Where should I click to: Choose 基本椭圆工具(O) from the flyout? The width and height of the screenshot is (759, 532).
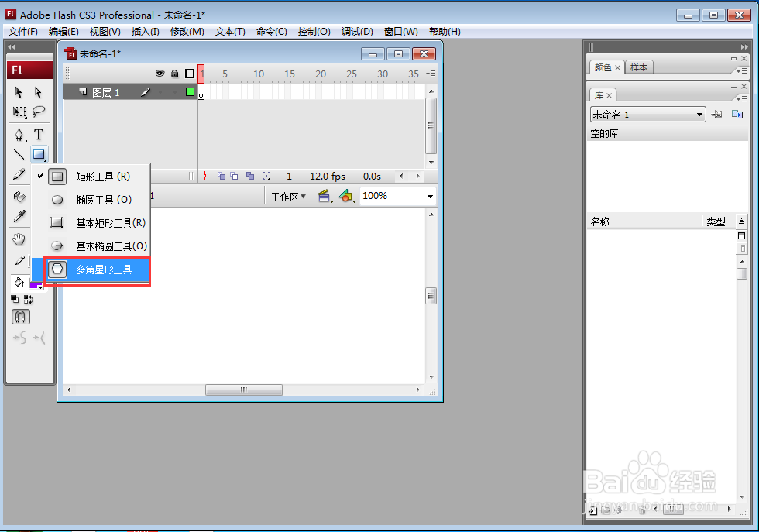coord(91,246)
